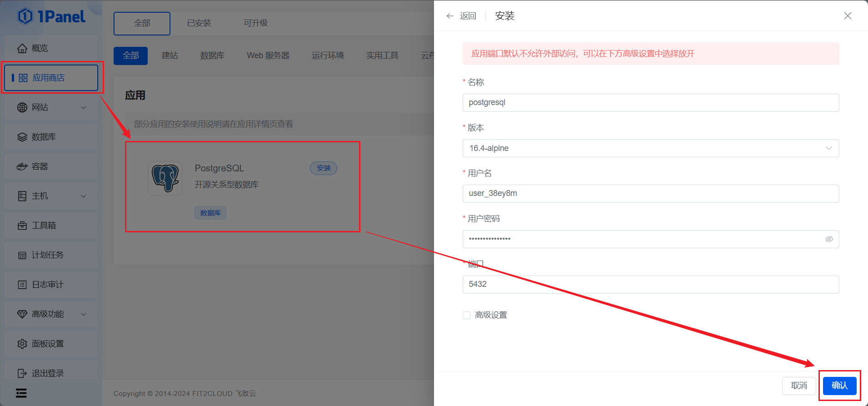
Task: Filter apps by 运行环境 category
Action: pyautogui.click(x=328, y=55)
